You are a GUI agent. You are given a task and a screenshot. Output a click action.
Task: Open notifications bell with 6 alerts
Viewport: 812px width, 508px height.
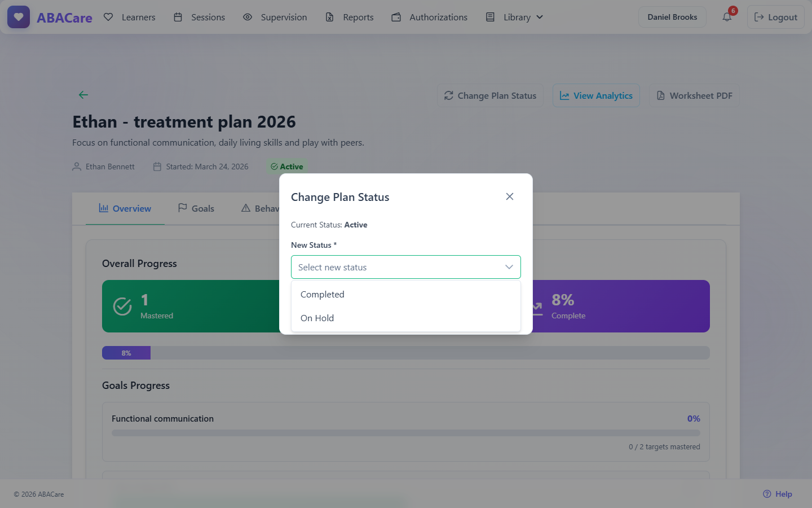(727, 17)
